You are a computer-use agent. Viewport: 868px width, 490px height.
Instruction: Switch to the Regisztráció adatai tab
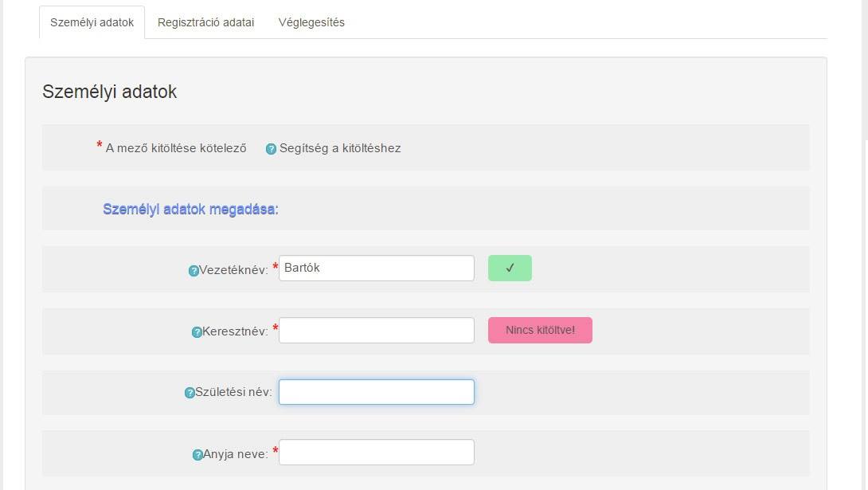(x=205, y=22)
